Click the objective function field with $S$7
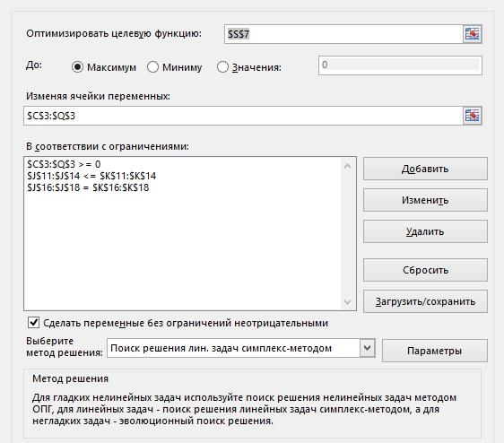The height and width of the screenshot is (443, 504). tap(343, 34)
